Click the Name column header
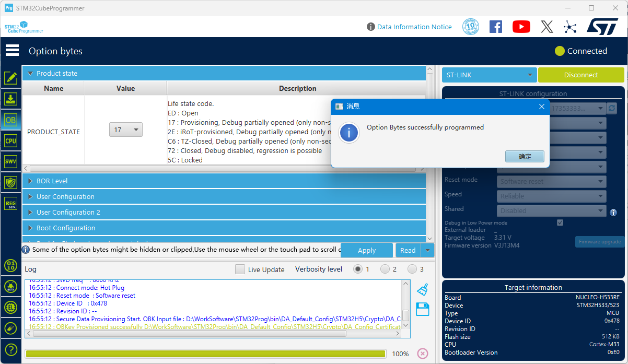The height and width of the screenshot is (364, 628). [x=53, y=88]
